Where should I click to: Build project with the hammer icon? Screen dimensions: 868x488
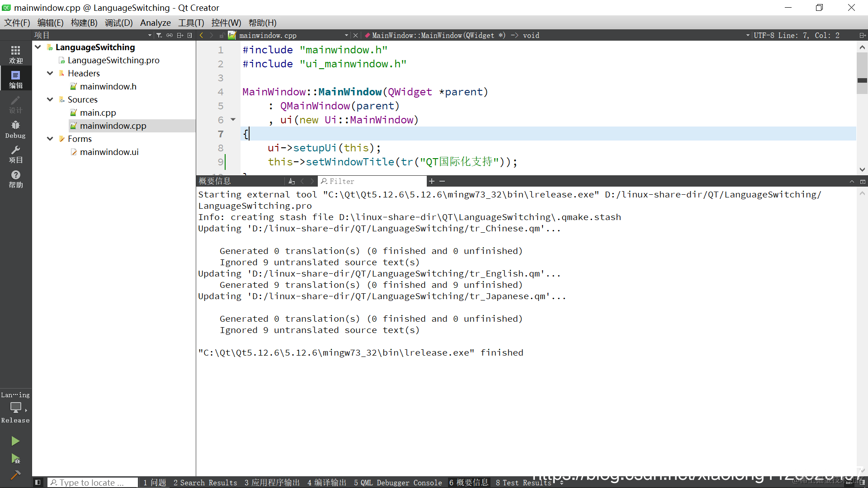pos(16,475)
